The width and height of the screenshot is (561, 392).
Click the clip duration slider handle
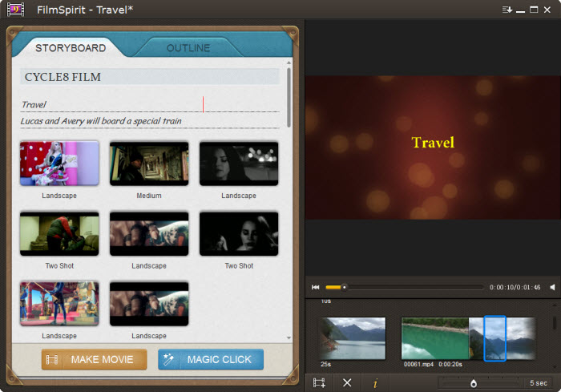click(x=474, y=384)
